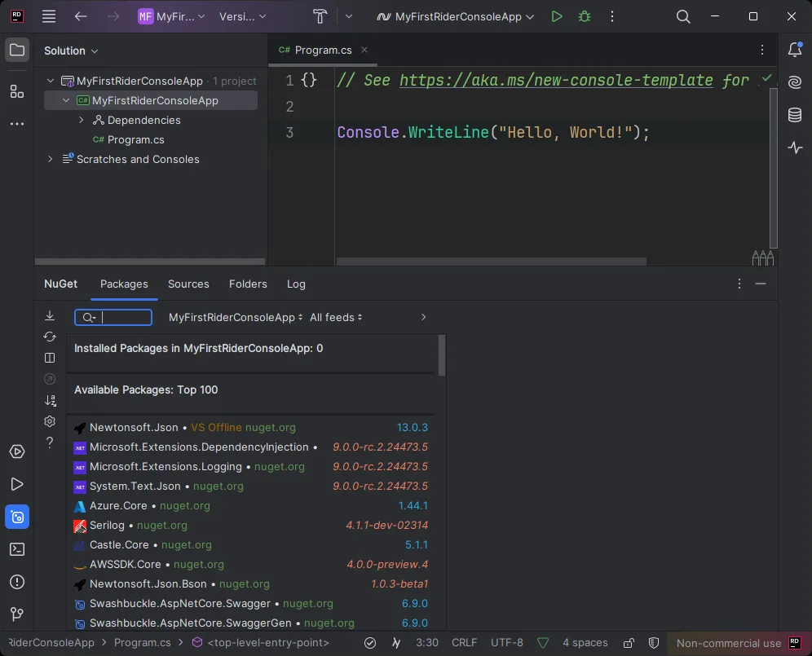Open the Git tool window

[x=17, y=614]
